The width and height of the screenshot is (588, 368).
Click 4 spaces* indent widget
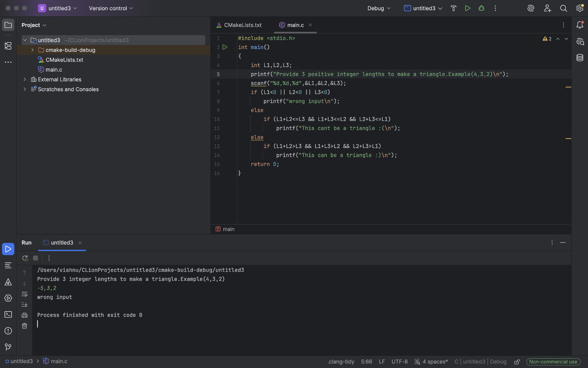click(431, 362)
